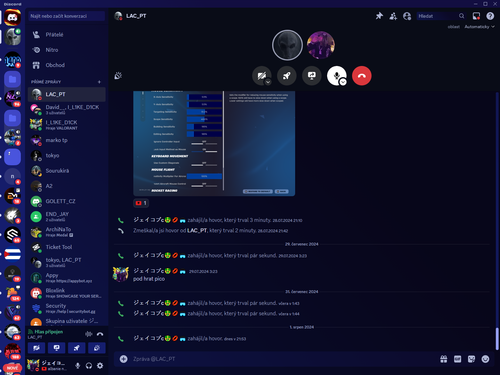Open I_L1KE_D1CK conversation playing VALORANT

[67, 125]
